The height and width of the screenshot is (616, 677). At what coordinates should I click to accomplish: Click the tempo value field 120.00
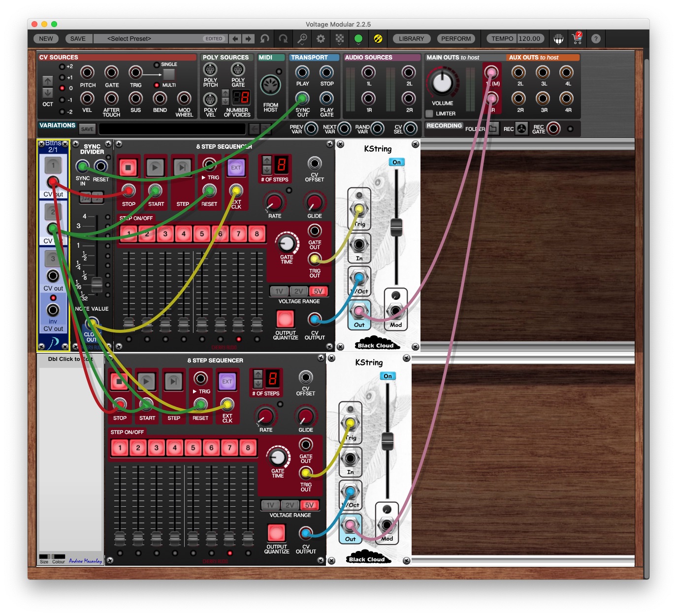529,38
